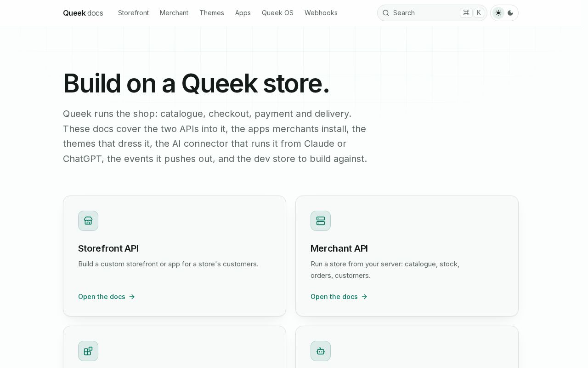Open Queek OS from the navigation bar
Viewport: 588px width, 368px height.
[x=277, y=13]
